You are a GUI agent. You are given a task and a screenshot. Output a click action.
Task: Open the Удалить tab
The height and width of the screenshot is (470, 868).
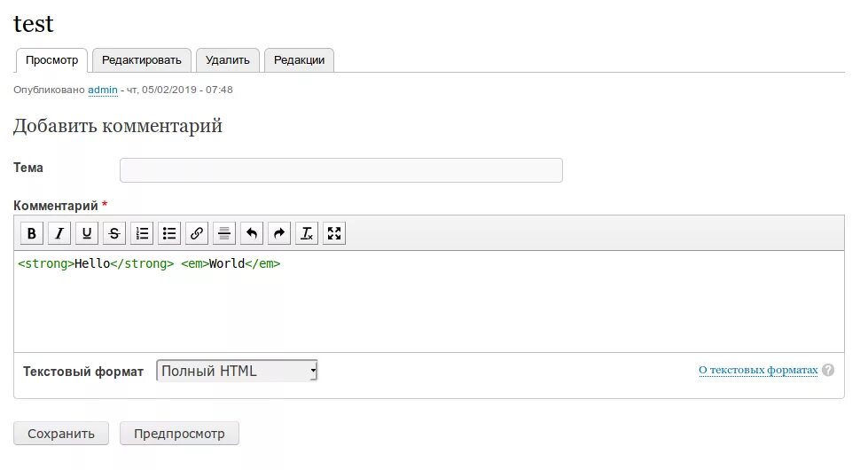point(228,59)
